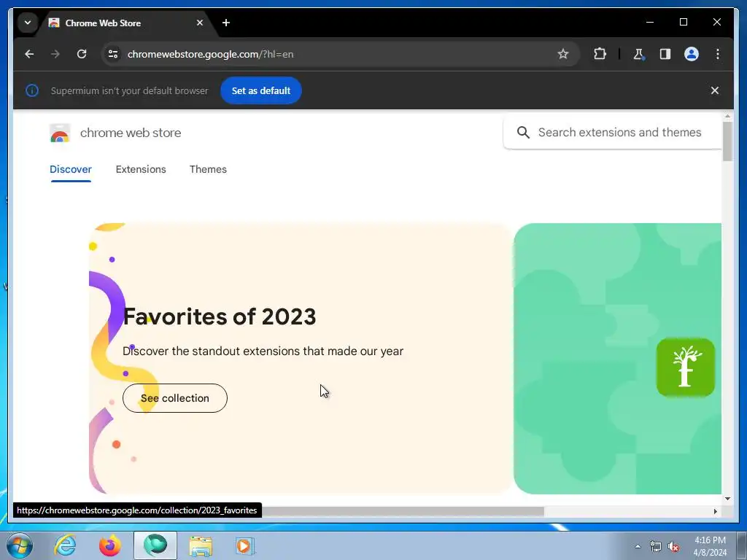The width and height of the screenshot is (747, 560).
Task: Go forward with the forward arrow
Action: point(55,54)
